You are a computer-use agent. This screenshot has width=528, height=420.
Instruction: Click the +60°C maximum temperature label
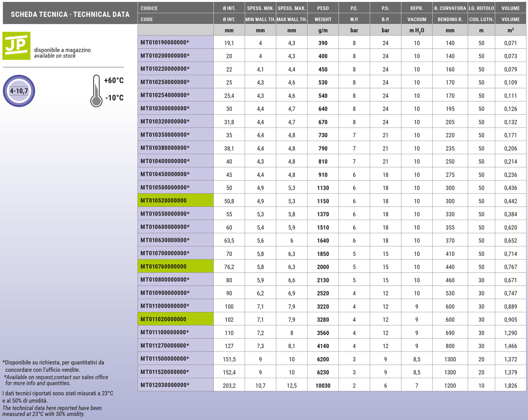point(114,80)
